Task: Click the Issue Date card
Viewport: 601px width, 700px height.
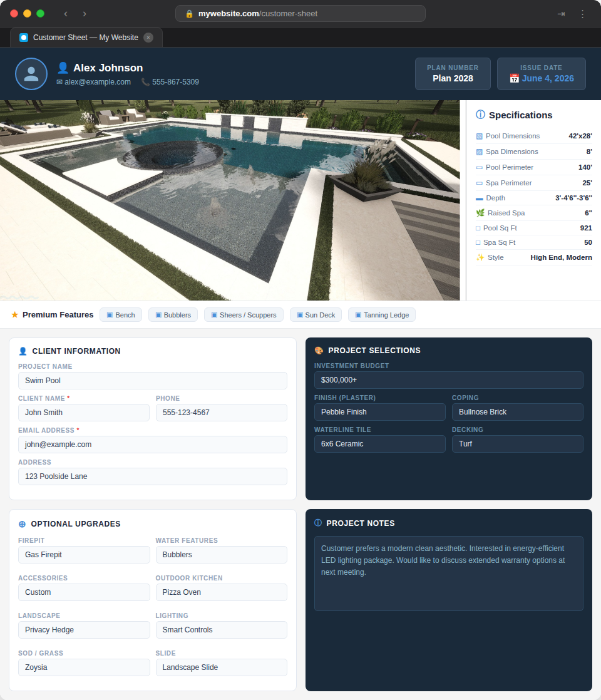Action: [541, 74]
